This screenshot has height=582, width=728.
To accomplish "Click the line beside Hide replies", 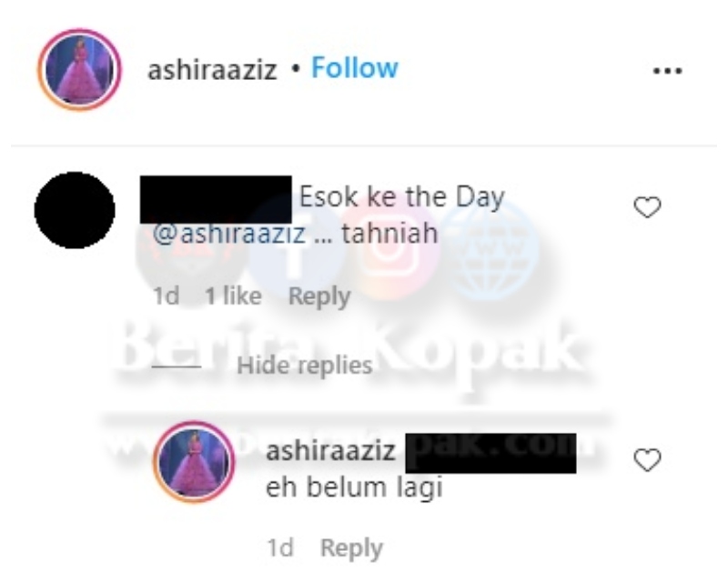I will coord(176,366).
